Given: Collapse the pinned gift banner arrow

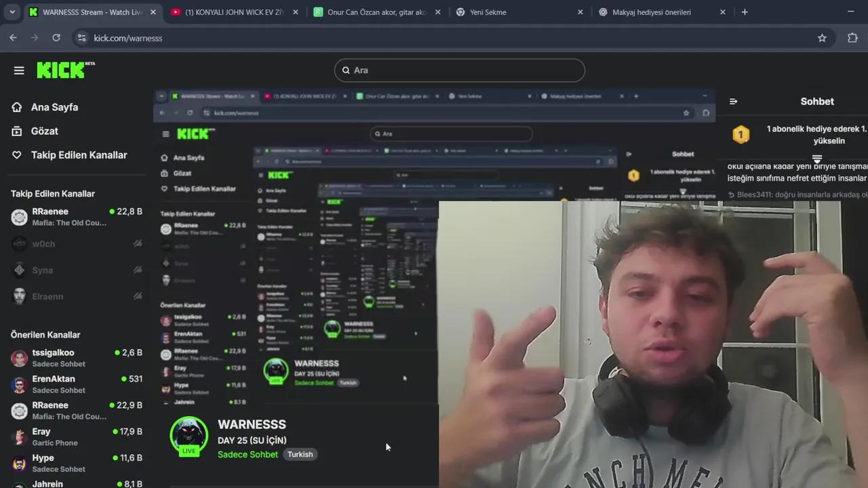Looking at the screenshot, I should [817, 160].
